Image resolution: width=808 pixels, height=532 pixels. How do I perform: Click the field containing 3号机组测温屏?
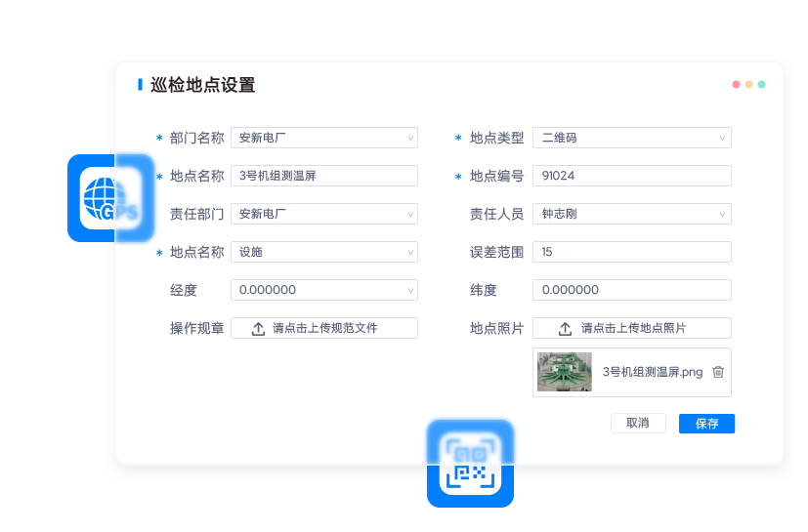323,177
